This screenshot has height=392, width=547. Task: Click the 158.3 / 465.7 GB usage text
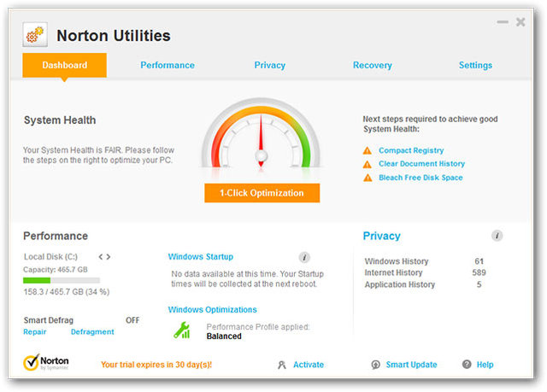[x=67, y=292]
